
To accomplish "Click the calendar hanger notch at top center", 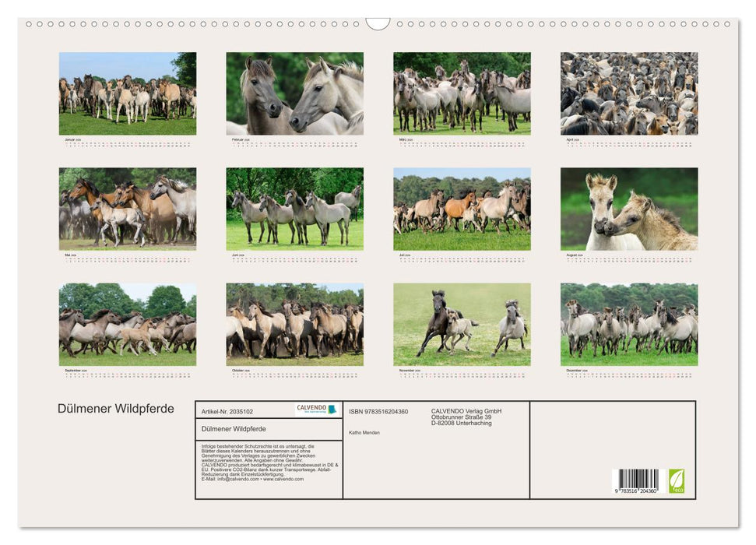I will pyautogui.click(x=378, y=23).
